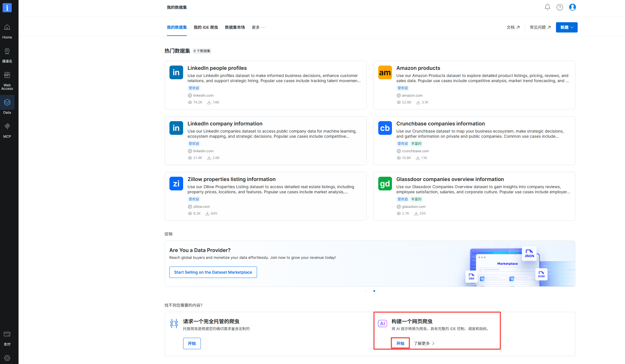This screenshot has height=364, width=625.
Task: Click 了解更多 chevron link
Action: (424, 343)
